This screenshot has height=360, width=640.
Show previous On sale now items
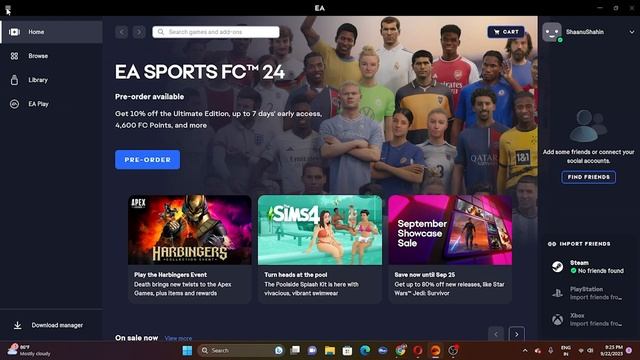tap(496, 334)
